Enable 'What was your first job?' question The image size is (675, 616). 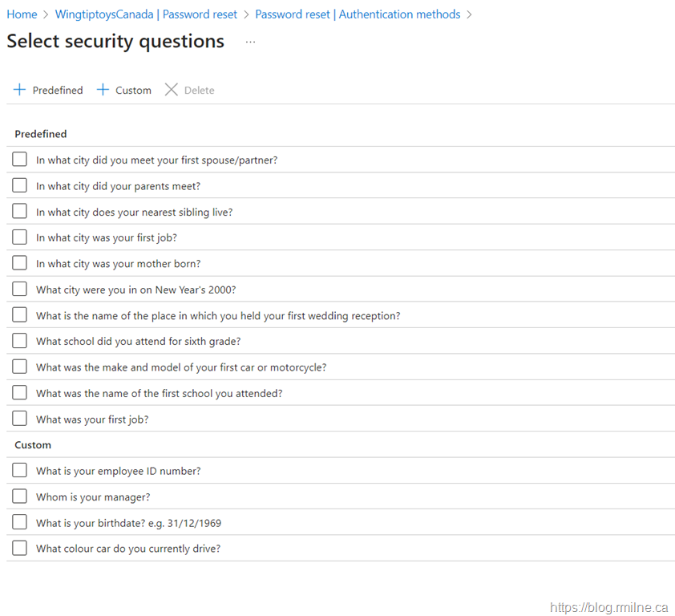point(20,419)
